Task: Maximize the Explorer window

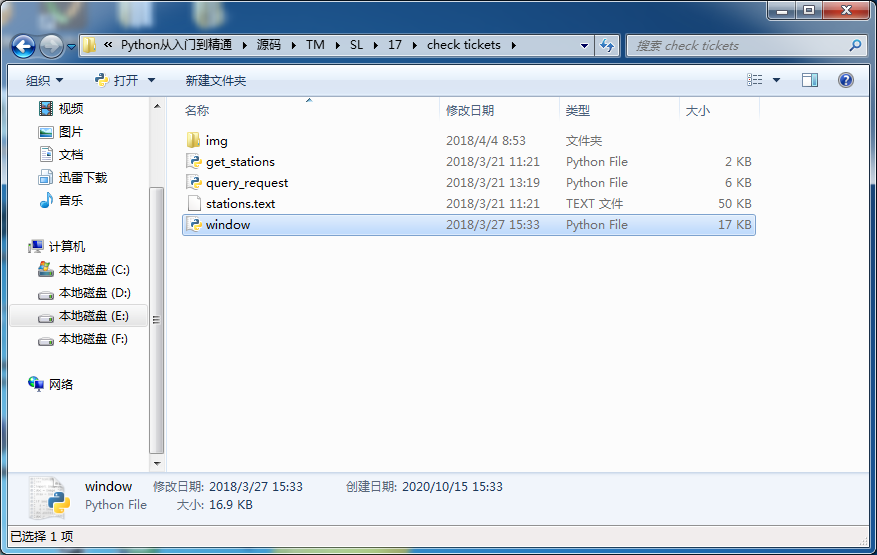Action: 809,10
